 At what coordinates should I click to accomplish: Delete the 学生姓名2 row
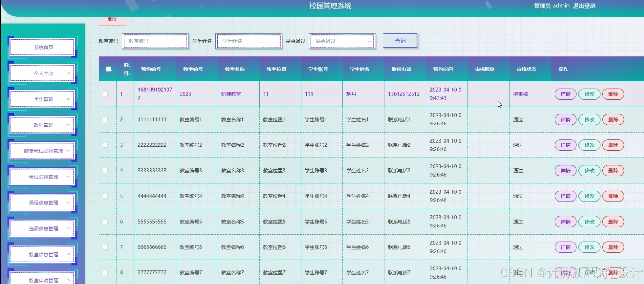pyautogui.click(x=613, y=145)
